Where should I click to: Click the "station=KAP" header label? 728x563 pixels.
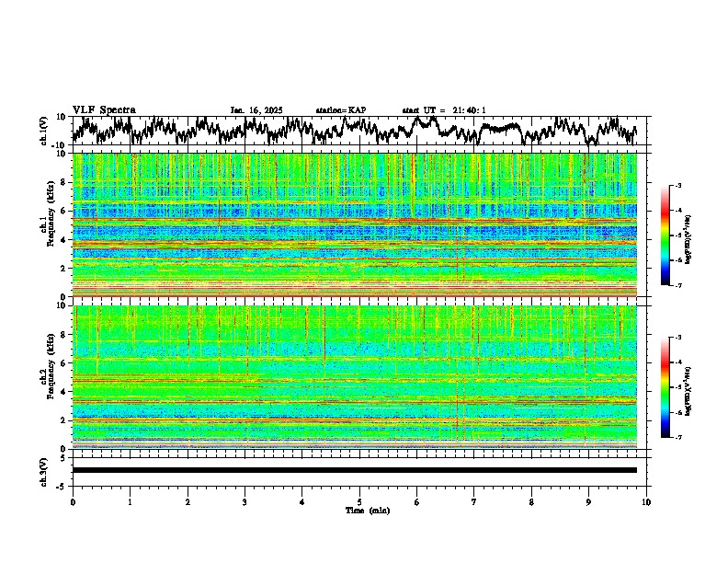[341, 110]
